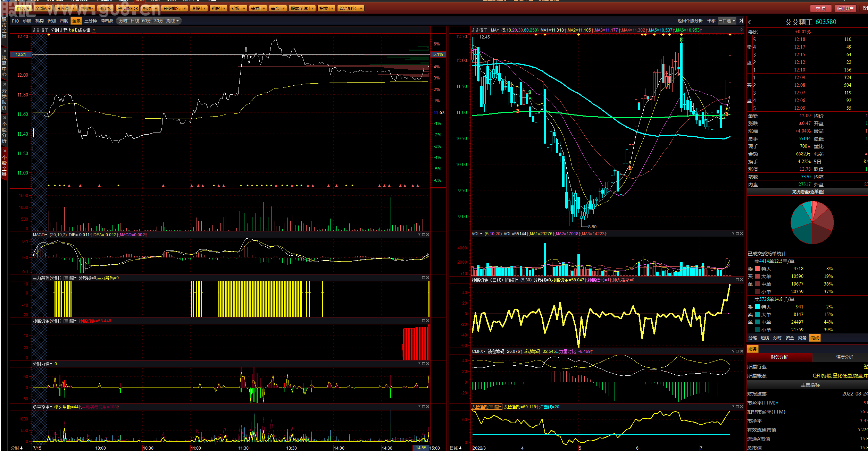
Task: Switch chart period to 分时
Action: 123,21
